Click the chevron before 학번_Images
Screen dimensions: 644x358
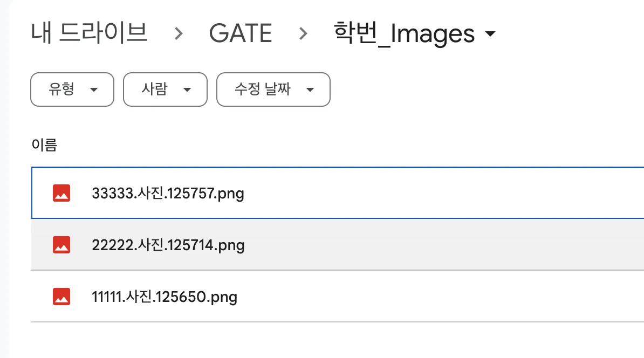[304, 33]
